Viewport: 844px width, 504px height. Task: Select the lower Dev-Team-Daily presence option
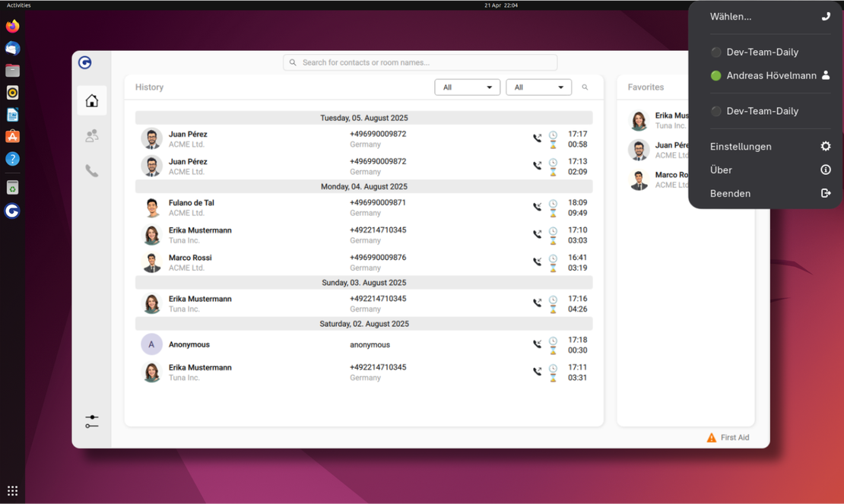pos(761,111)
